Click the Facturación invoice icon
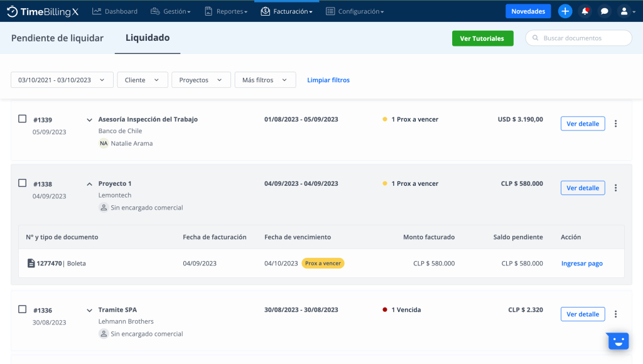 click(x=266, y=11)
